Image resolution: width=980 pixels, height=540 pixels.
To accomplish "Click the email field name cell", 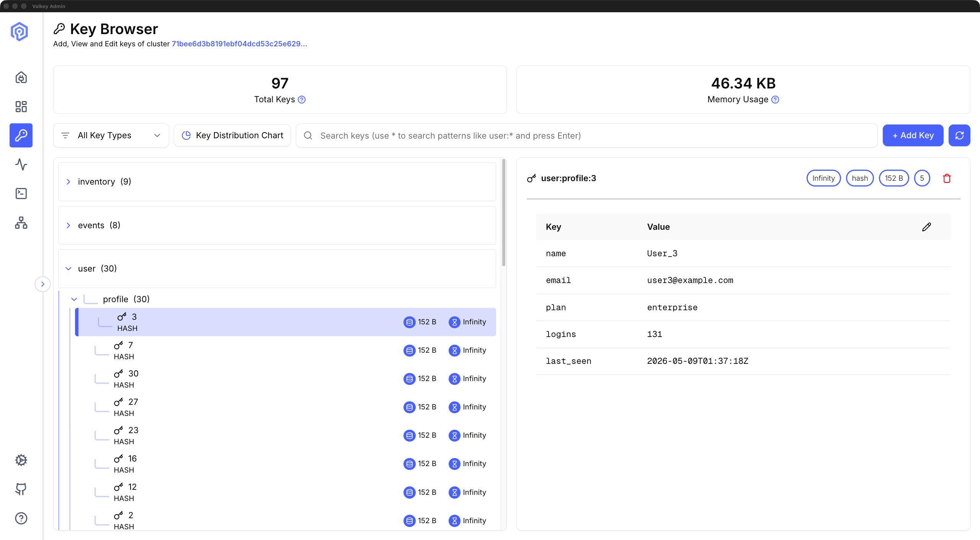I will (558, 280).
